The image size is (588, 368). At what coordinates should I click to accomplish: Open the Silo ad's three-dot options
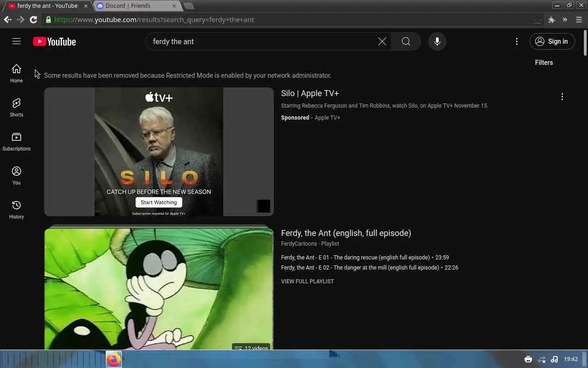pyautogui.click(x=562, y=97)
